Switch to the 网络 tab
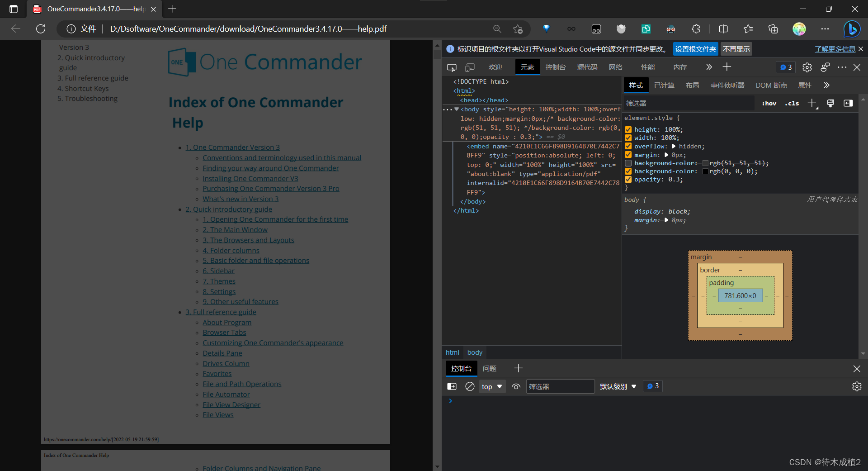Viewport: 868px width, 471px height. click(x=616, y=67)
